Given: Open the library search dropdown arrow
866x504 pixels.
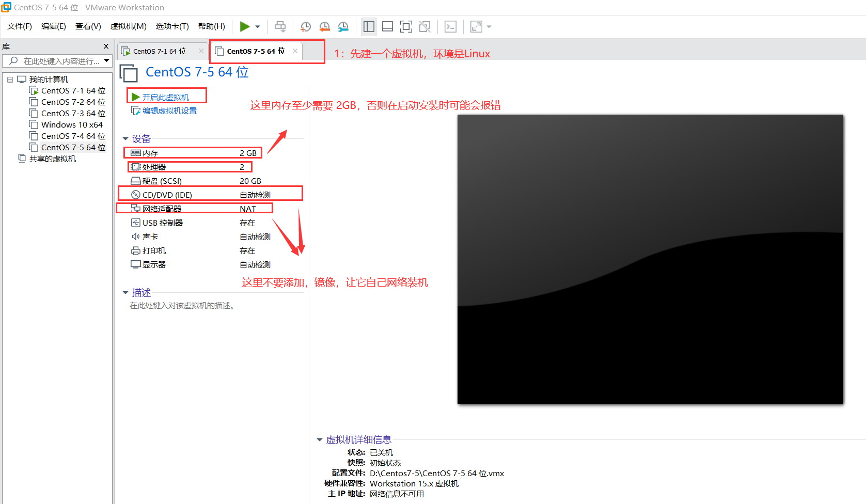Looking at the screenshot, I should click(x=106, y=60).
